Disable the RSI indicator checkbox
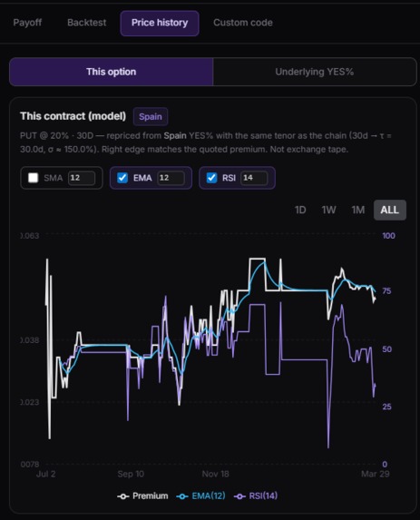Viewport: 420px width, 520px height. [x=211, y=178]
